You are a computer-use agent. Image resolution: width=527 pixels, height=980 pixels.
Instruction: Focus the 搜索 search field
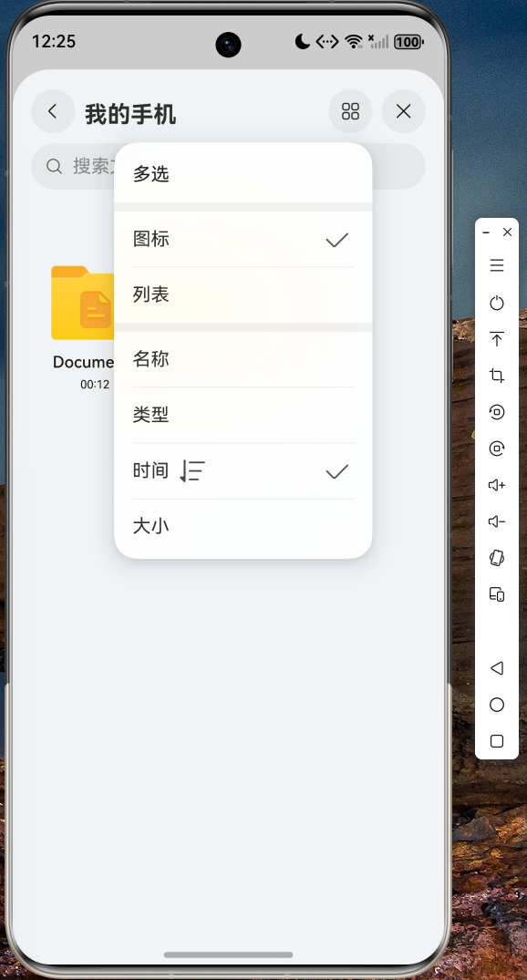click(228, 166)
